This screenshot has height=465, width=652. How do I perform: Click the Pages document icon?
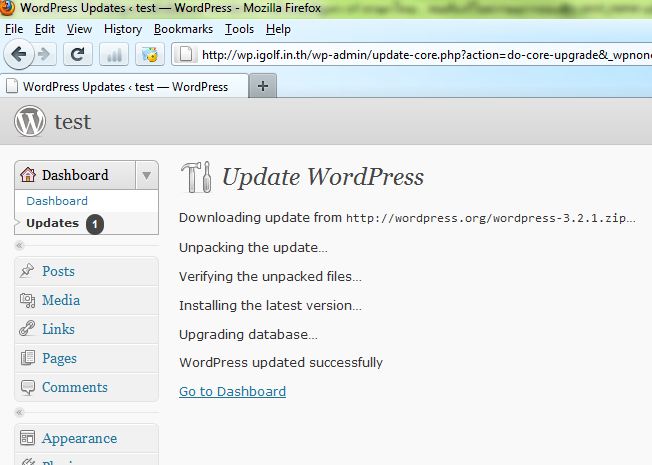click(x=27, y=358)
